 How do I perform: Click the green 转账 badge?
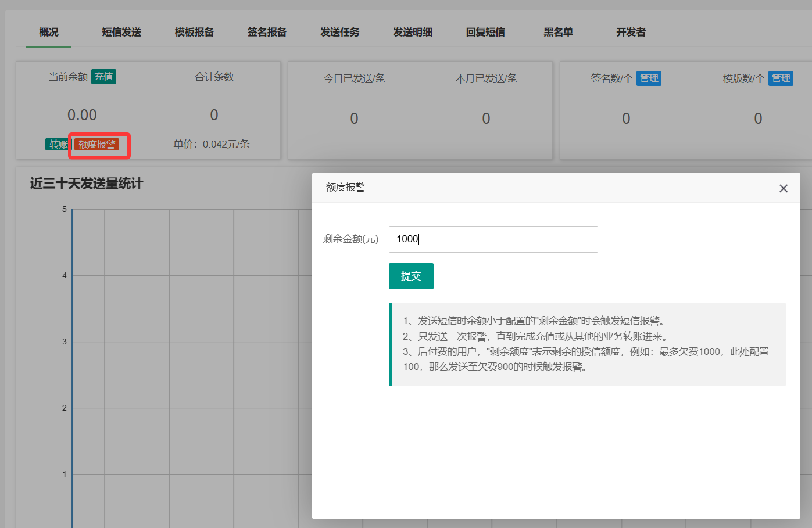(57, 144)
